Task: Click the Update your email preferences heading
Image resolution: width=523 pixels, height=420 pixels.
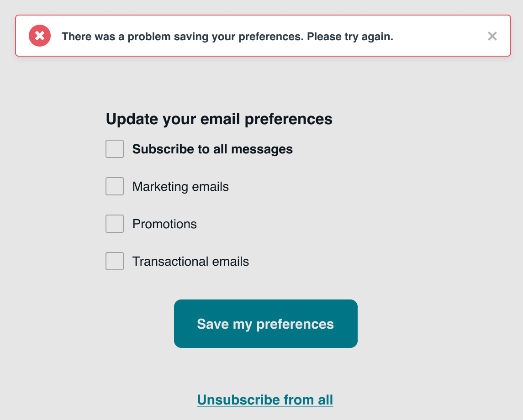Action: tap(219, 119)
